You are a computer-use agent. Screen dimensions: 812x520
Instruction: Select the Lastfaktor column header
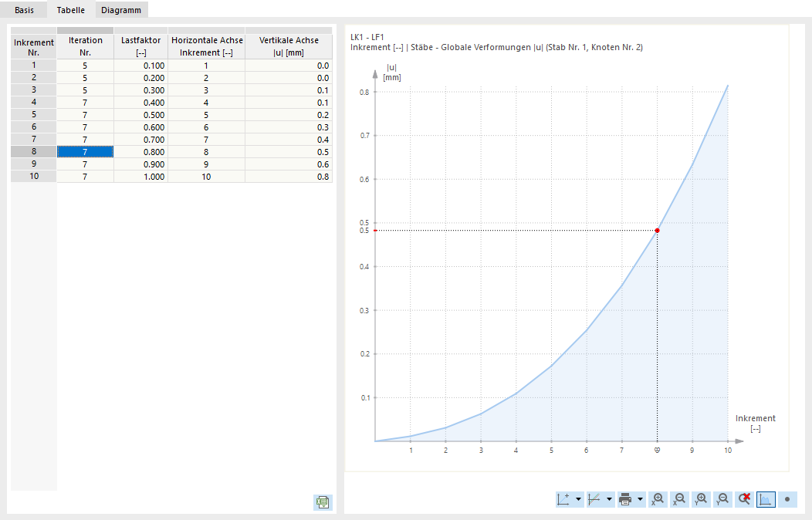pos(140,45)
